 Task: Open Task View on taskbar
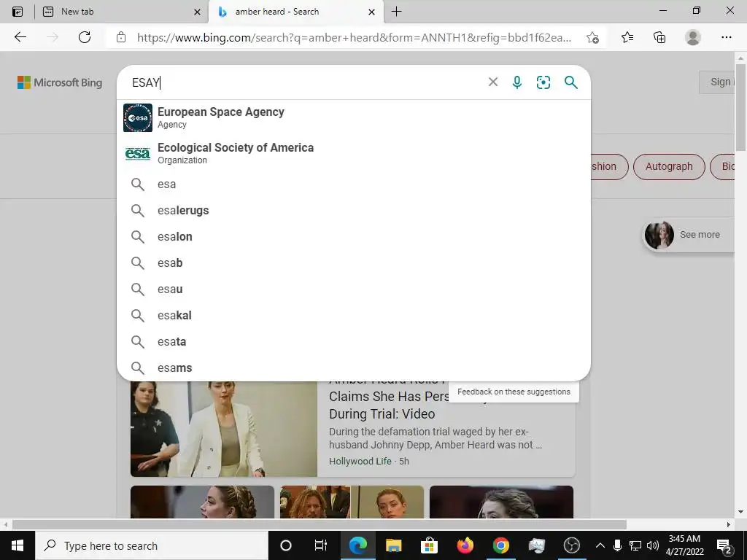[x=321, y=545]
